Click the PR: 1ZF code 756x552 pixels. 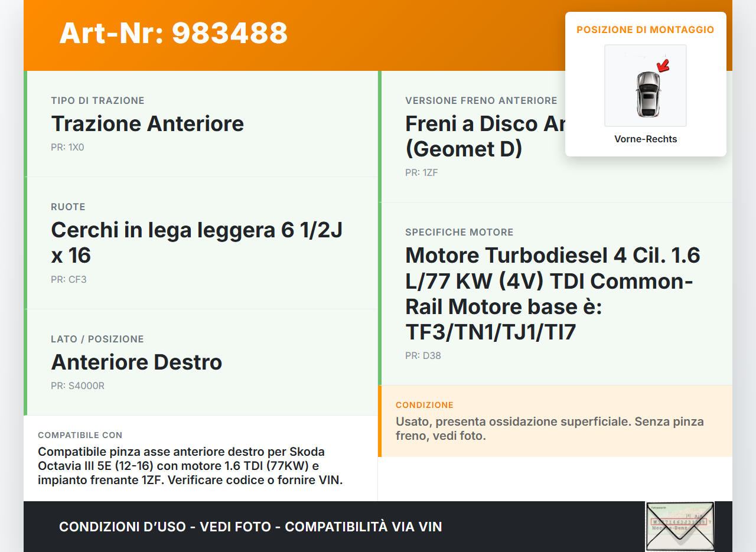(422, 173)
